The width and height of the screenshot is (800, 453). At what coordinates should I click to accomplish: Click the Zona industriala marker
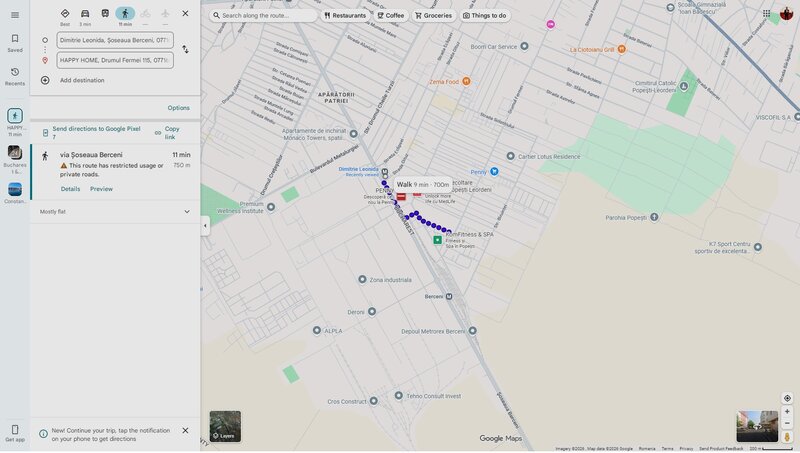click(x=362, y=280)
